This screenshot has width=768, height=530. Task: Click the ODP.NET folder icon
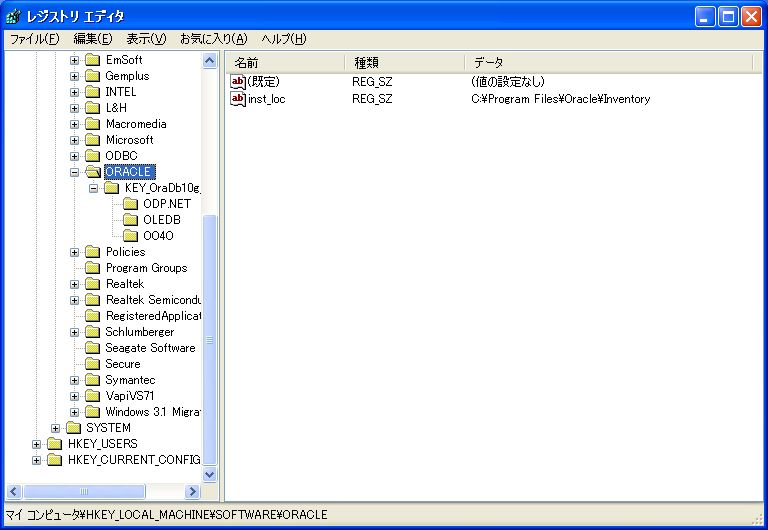click(x=130, y=204)
